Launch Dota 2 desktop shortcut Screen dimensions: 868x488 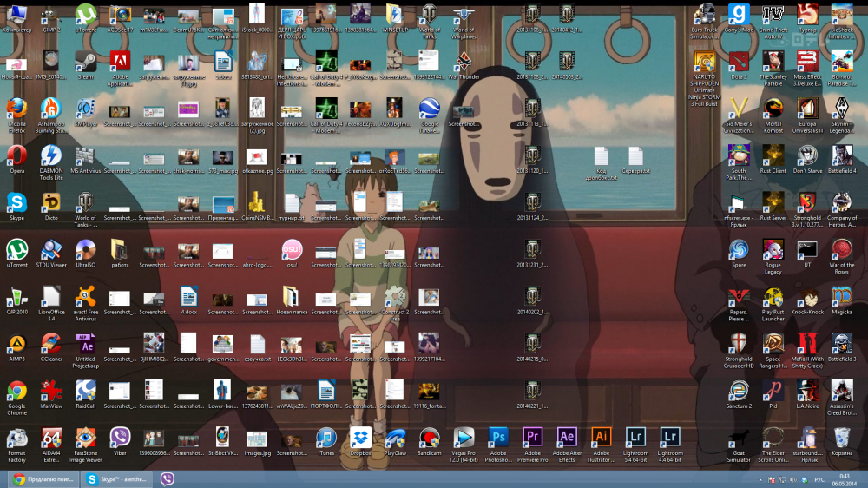[x=739, y=66]
